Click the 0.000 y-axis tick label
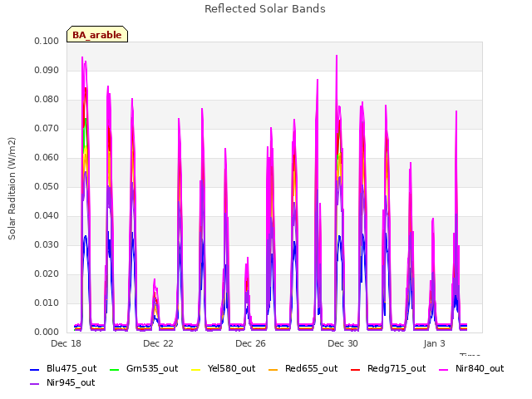 click(47, 332)
